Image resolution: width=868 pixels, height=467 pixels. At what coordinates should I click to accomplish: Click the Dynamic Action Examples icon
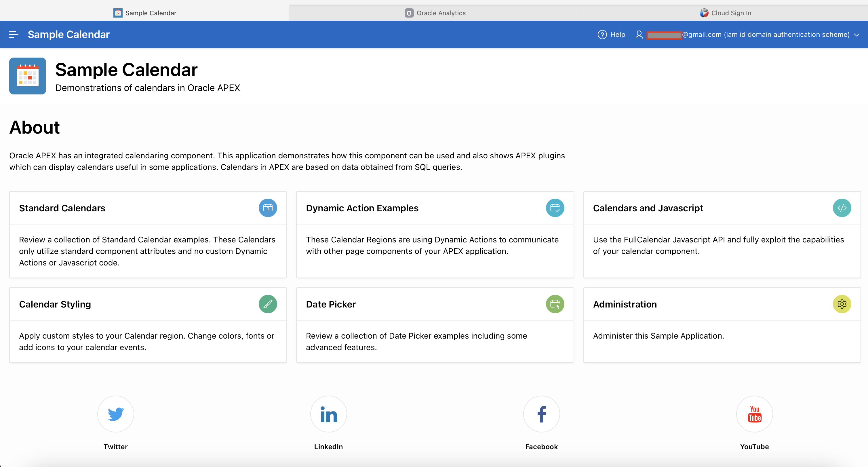[x=555, y=208]
